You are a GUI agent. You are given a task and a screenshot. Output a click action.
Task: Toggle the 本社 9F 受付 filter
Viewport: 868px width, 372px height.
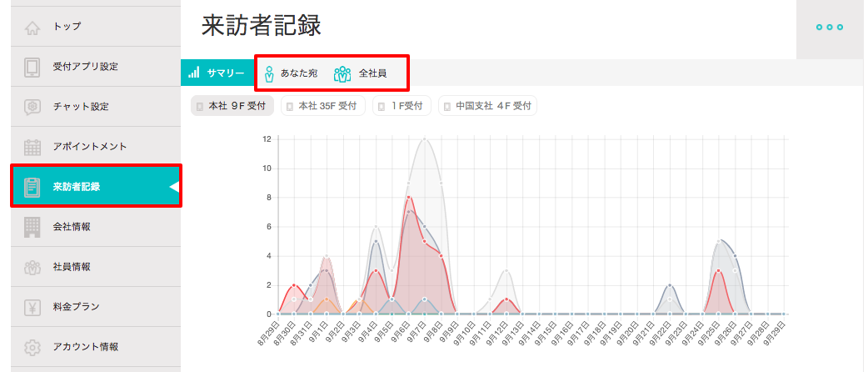coord(232,106)
